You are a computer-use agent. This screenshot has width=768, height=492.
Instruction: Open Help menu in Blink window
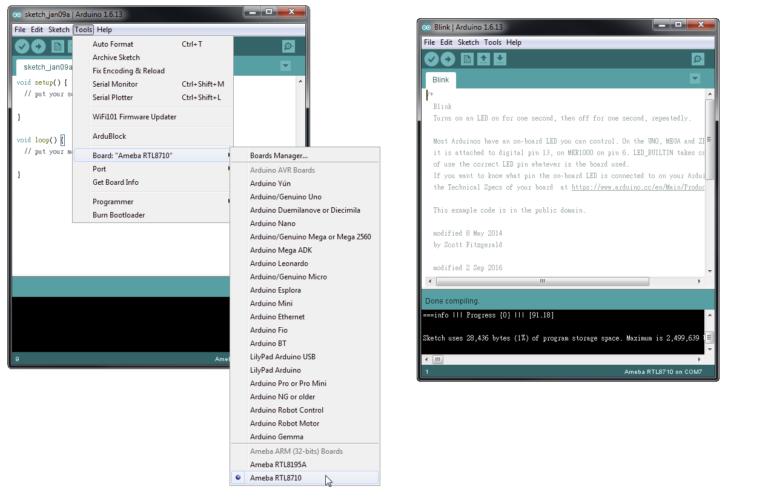514,42
